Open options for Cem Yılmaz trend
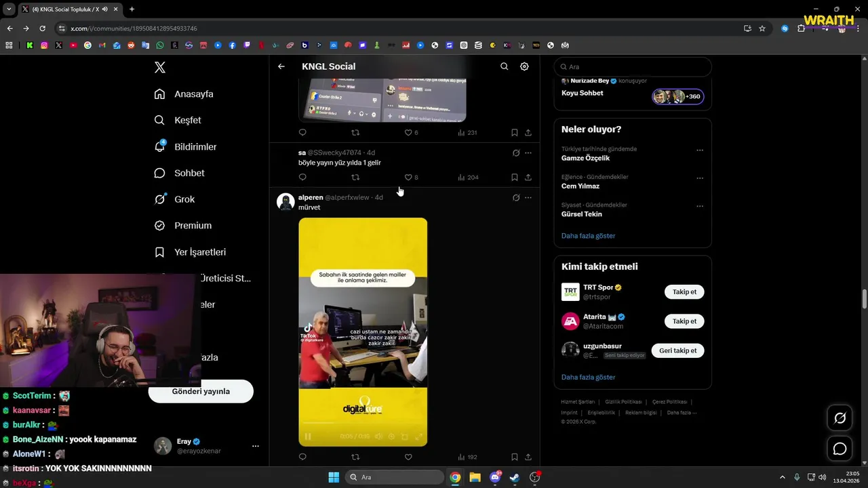This screenshot has height=488, width=868. 700,178
